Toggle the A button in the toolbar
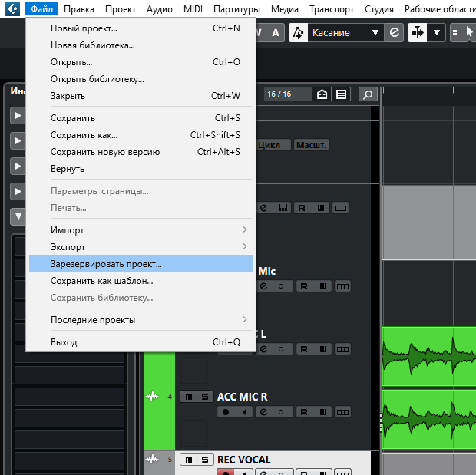Screen dimensions: 476x475 tap(276, 32)
